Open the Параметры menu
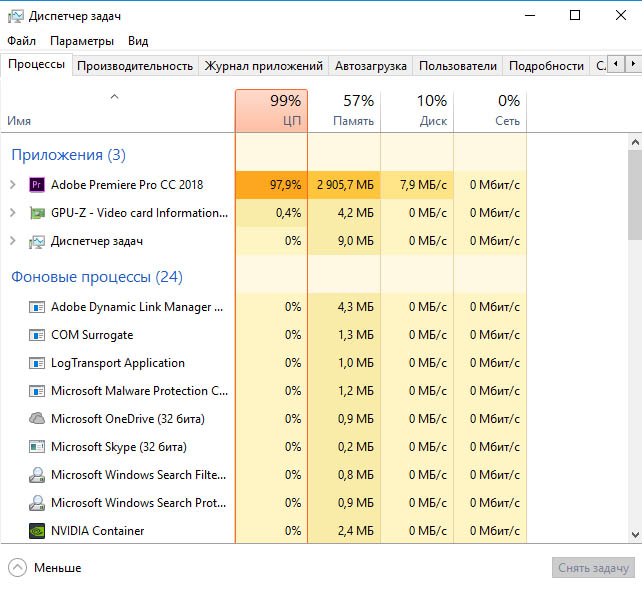This screenshot has height=592, width=642. 82,41
